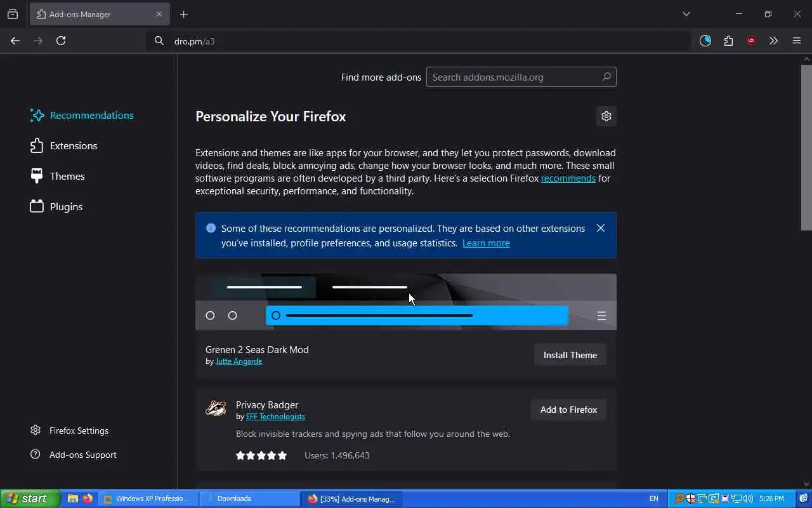
Task: Launch Firefox from the quick-launch bar
Action: pyautogui.click(x=88, y=498)
